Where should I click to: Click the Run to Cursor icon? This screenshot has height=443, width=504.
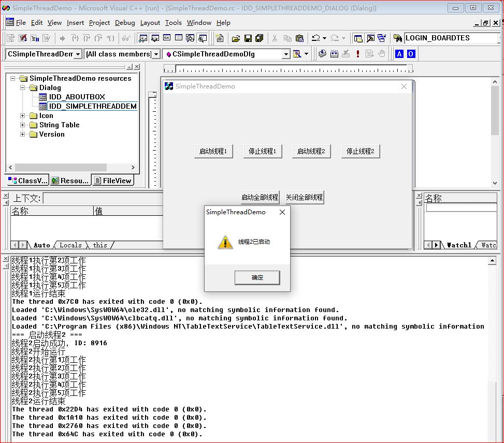(110, 38)
